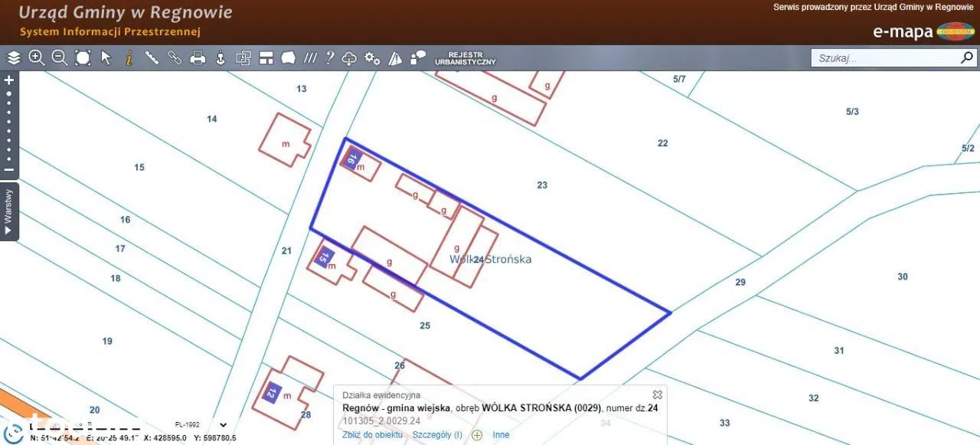Image resolution: width=980 pixels, height=445 pixels.
Task: Click the cloud download icon
Action: [x=350, y=58]
